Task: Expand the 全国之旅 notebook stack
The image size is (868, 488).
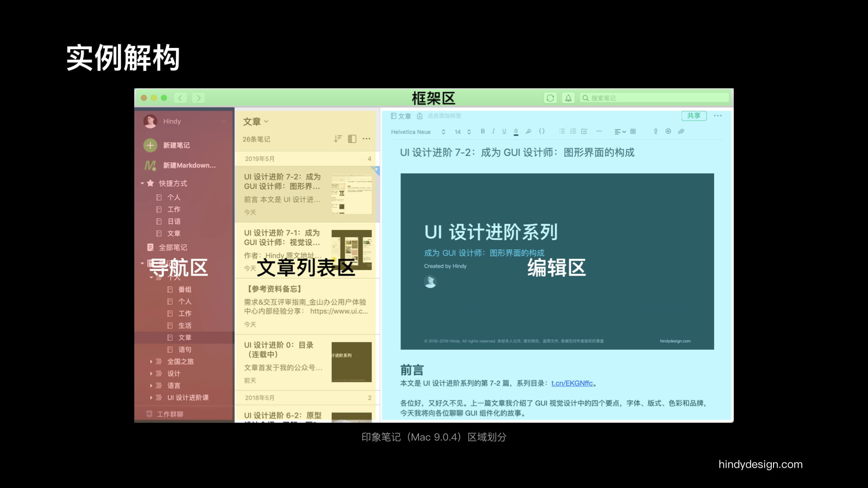Action: coord(151,361)
